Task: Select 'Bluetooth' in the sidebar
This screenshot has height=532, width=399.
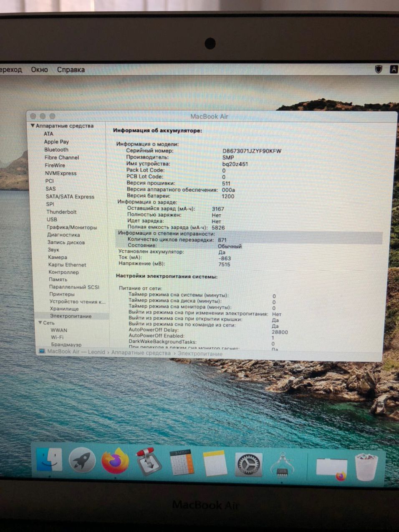Action: 56,150
